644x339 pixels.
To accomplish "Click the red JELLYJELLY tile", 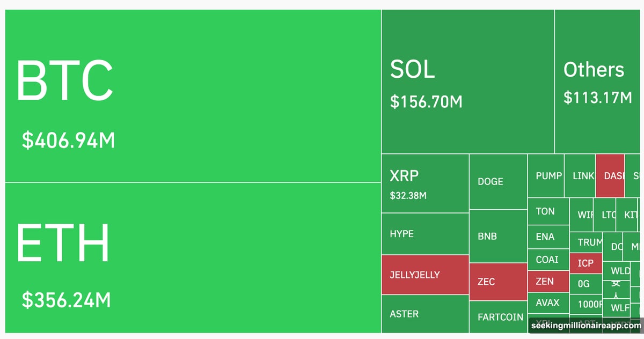I will point(425,275).
